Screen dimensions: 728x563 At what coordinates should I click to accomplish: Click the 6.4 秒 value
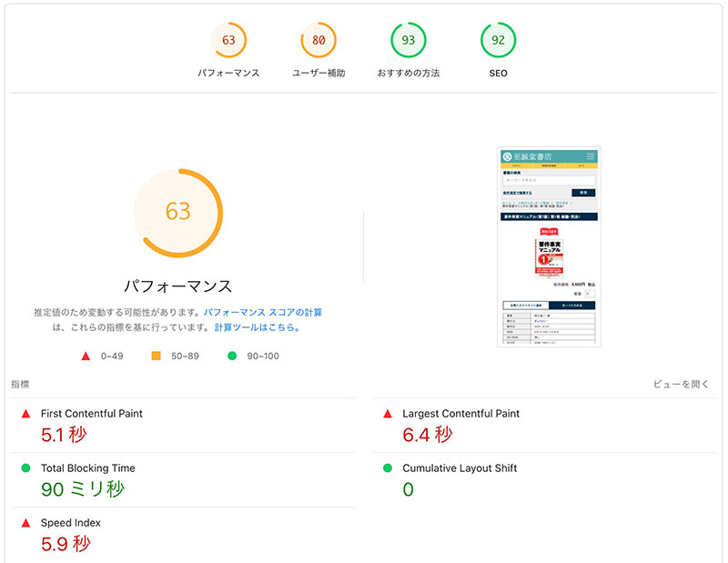[x=427, y=435]
